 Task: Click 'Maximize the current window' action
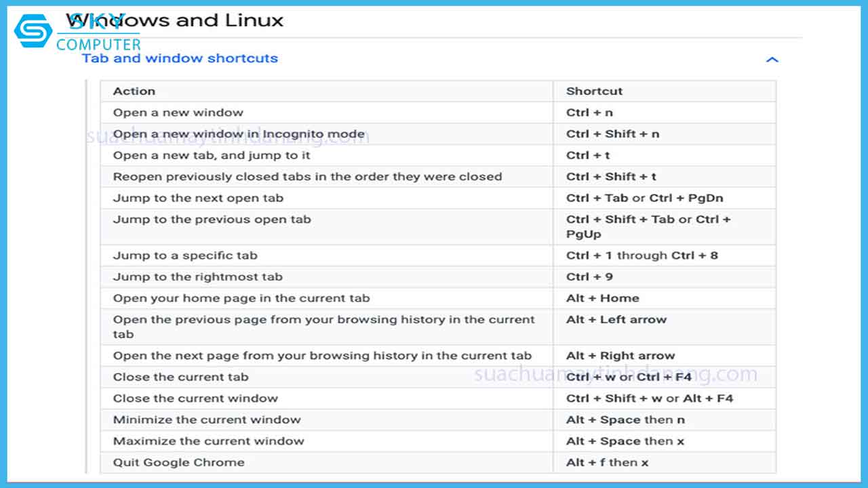point(208,441)
